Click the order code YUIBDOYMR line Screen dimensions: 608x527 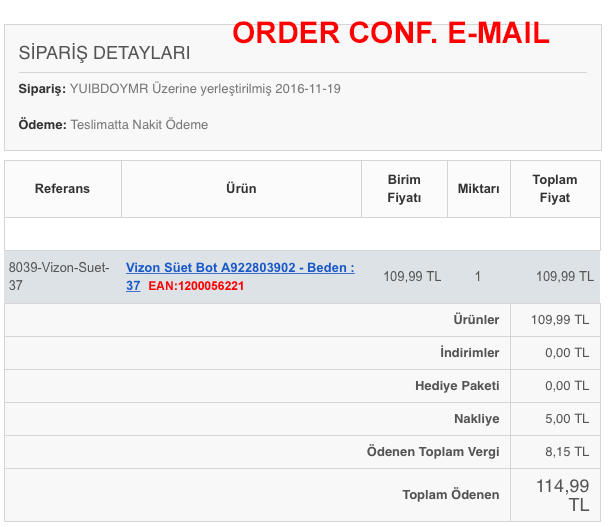click(x=180, y=88)
